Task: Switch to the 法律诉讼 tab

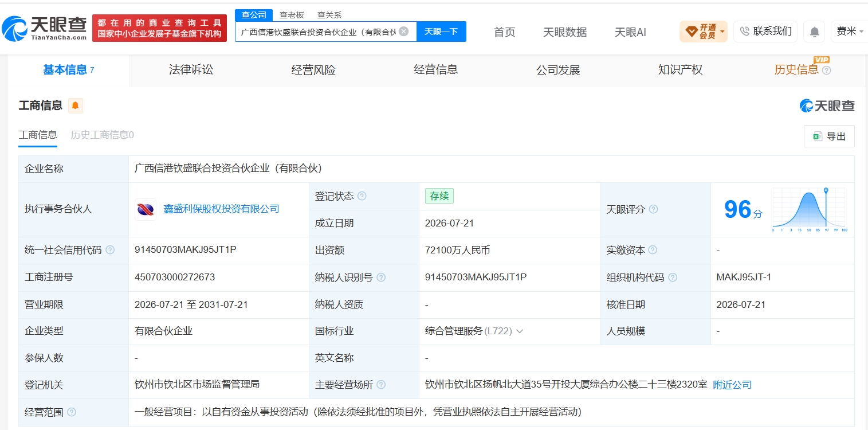Action: 191,70
